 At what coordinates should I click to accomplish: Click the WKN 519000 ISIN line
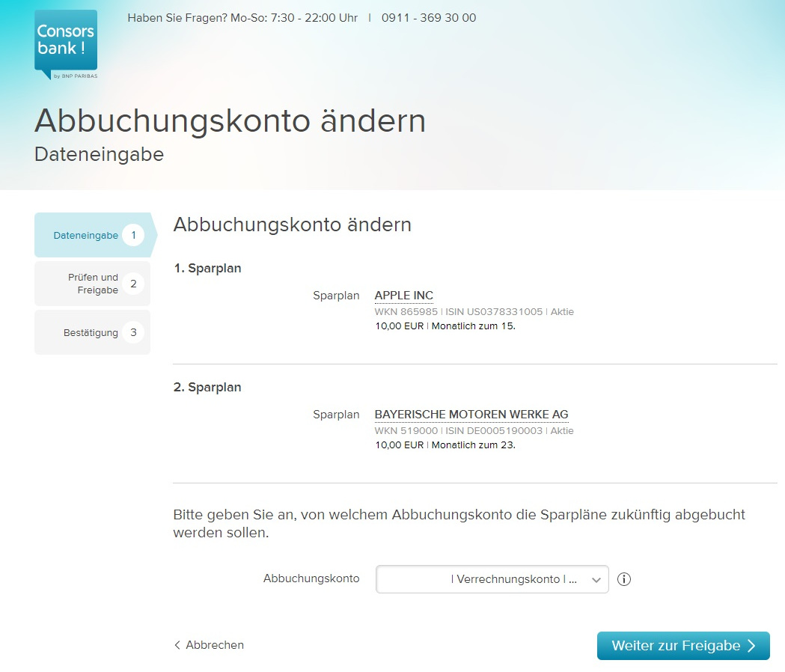[474, 430]
